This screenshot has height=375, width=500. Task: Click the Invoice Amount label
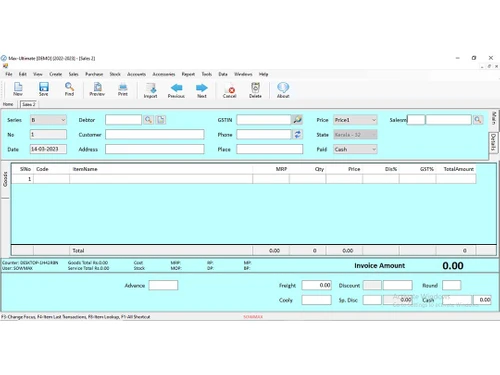[x=379, y=266]
